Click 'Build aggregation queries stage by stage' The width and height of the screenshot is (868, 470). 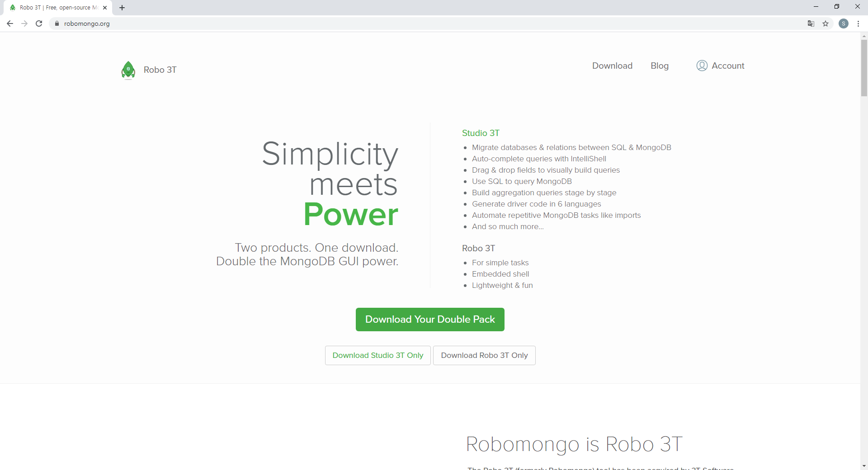[x=544, y=193]
